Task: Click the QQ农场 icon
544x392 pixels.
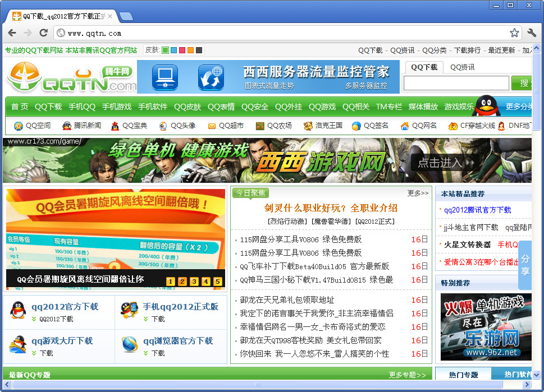Action: click(260, 126)
